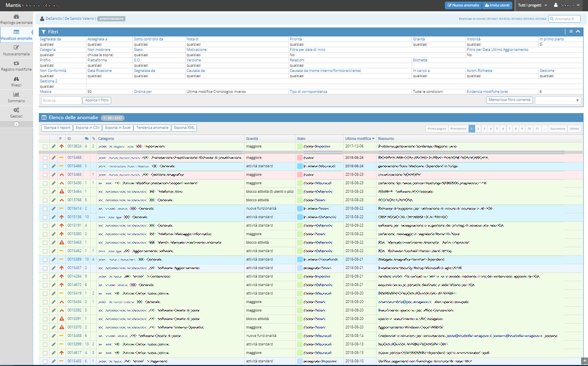The height and width of the screenshot is (366, 588).
Task: Collapse the sidebar with the round arrow
Action: tap(16, 124)
